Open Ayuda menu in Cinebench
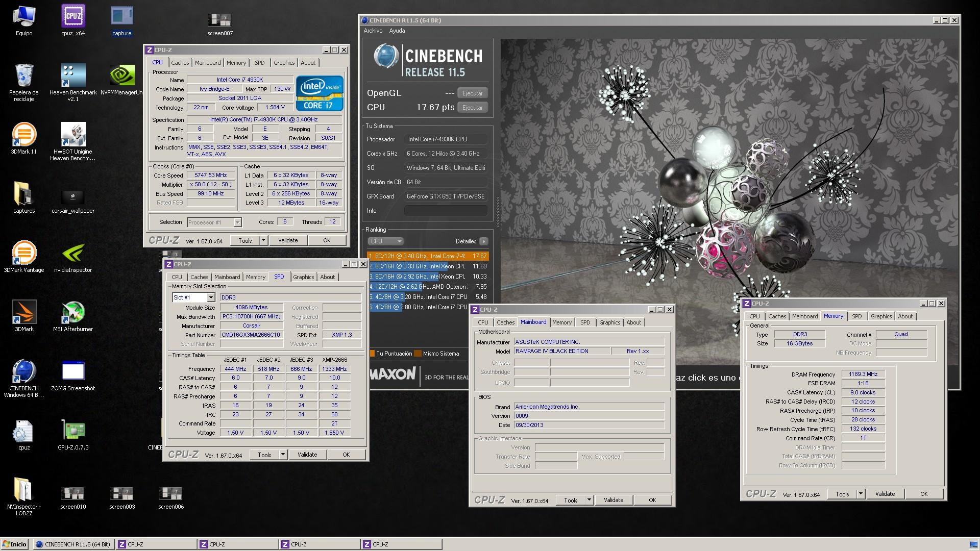Viewport: 980px width, 551px height. [x=397, y=31]
